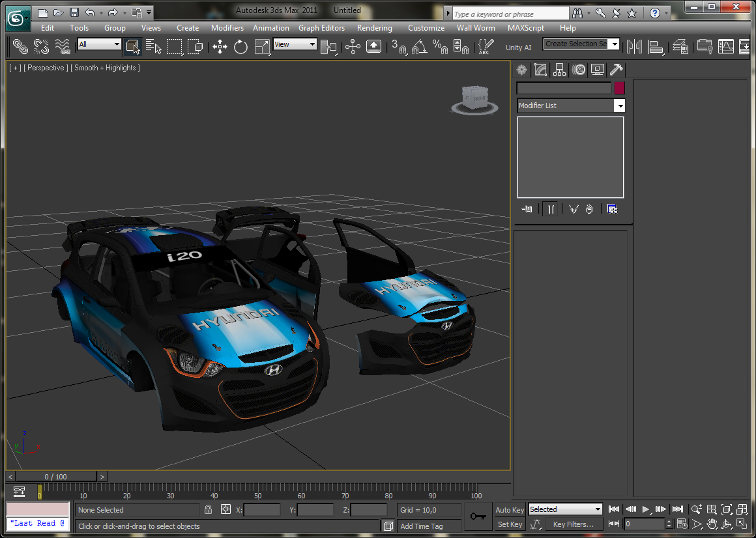Click the Key Filters button
This screenshot has height=538, width=756.
573,524
